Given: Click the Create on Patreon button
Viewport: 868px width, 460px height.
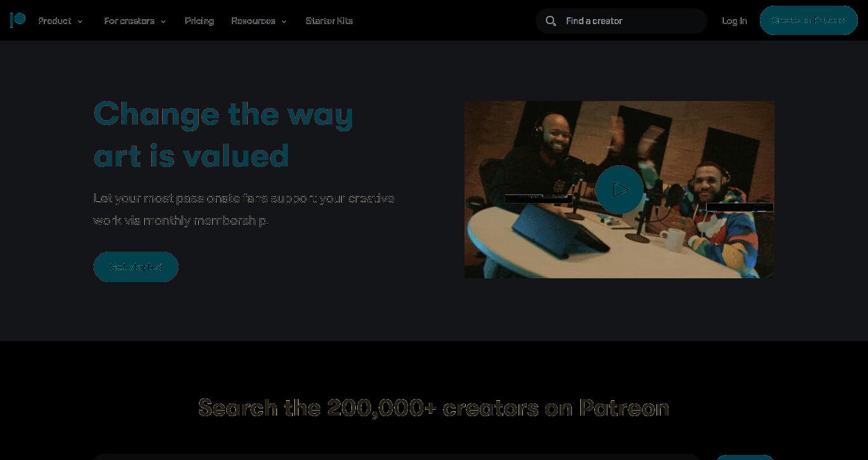Looking at the screenshot, I should click(x=809, y=20).
